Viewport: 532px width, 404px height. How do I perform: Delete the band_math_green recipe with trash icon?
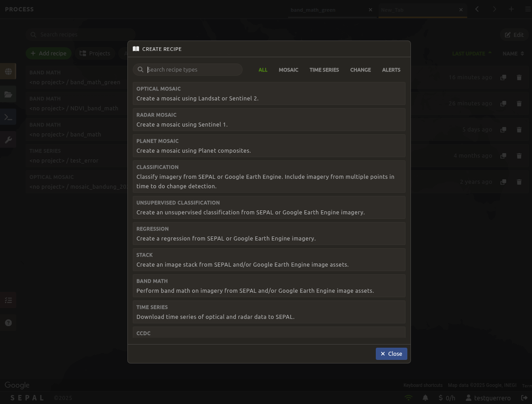point(519,77)
